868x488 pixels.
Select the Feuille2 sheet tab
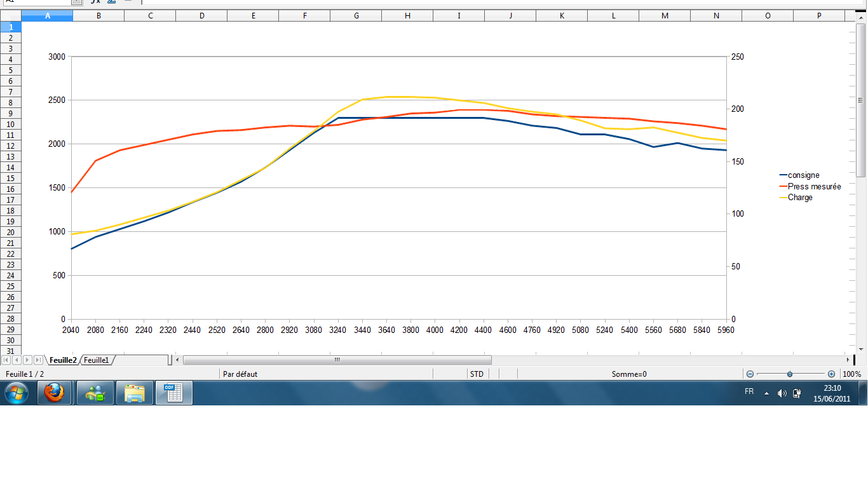point(63,360)
